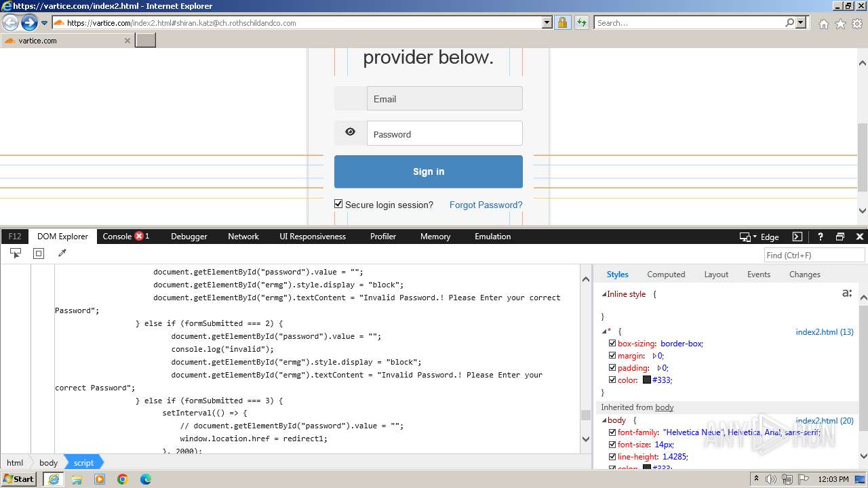Collapse the body rule block
Screen dimensions: 868x488
coord(604,421)
